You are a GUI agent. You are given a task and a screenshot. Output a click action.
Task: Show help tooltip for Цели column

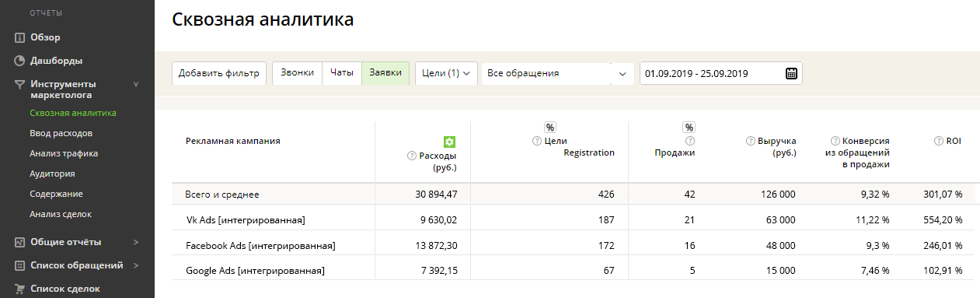pos(536,141)
